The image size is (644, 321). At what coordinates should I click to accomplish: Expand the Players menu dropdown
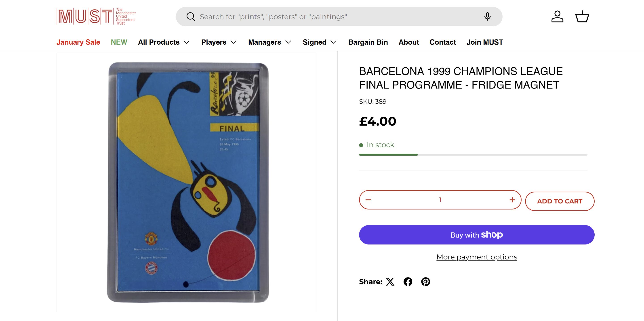[x=219, y=42]
